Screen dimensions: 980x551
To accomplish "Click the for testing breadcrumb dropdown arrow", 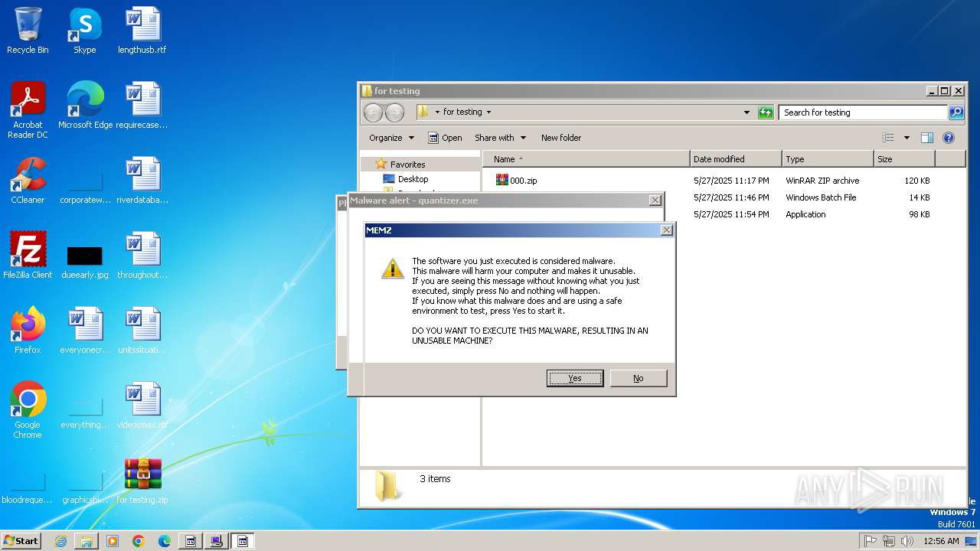I will [488, 112].
